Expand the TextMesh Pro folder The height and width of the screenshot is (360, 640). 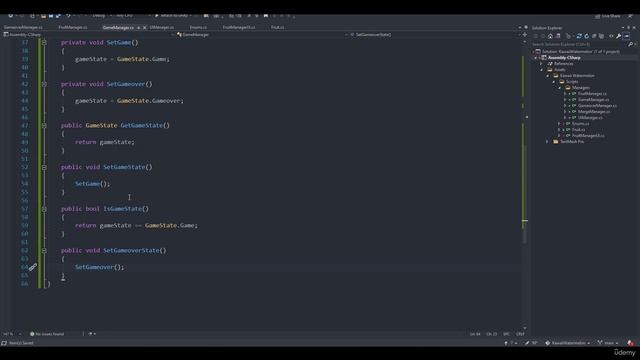[x=548, y=142]
